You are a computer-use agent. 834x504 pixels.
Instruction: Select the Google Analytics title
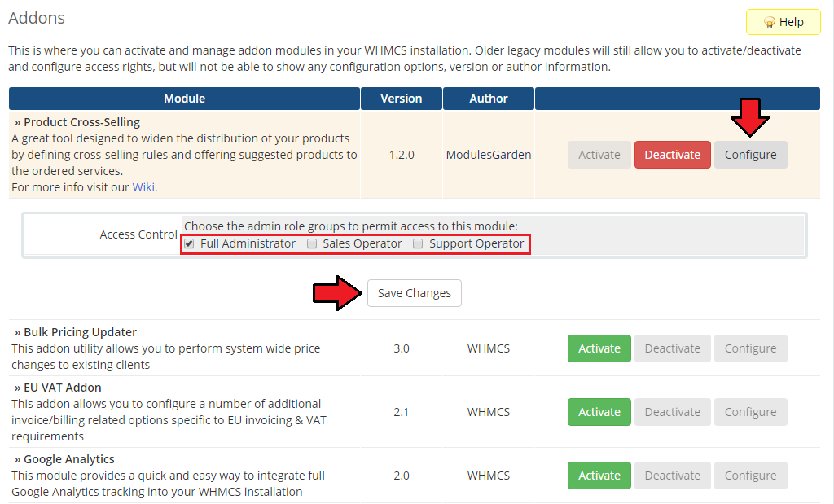(x=69, y=459)
